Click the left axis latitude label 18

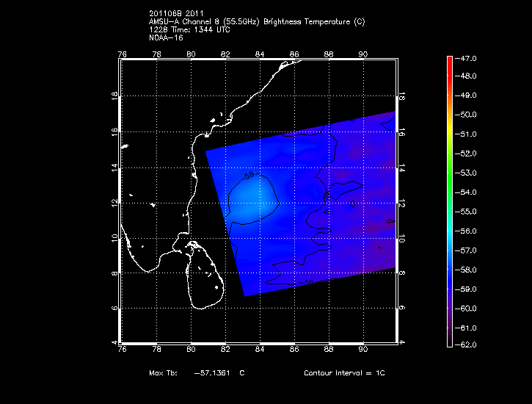[x=114, y=96]
